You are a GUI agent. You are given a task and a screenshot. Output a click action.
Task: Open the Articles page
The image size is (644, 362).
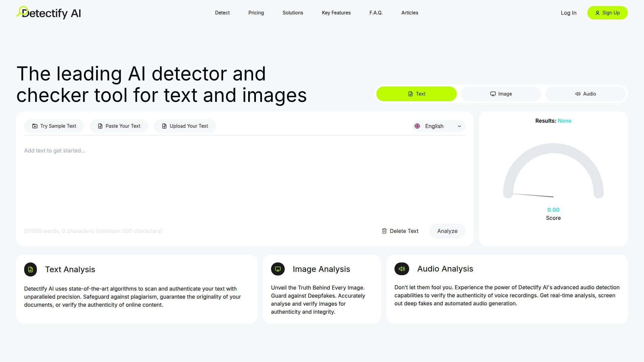point(410,13)
